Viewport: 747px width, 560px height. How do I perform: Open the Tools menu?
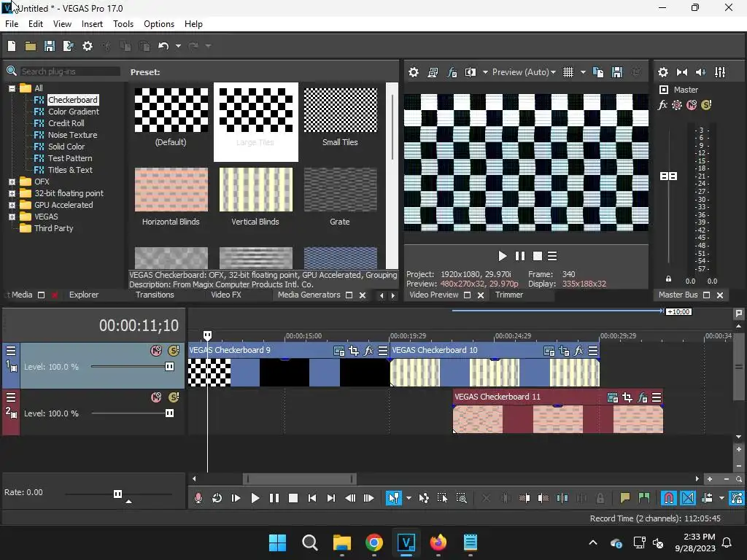123,24
